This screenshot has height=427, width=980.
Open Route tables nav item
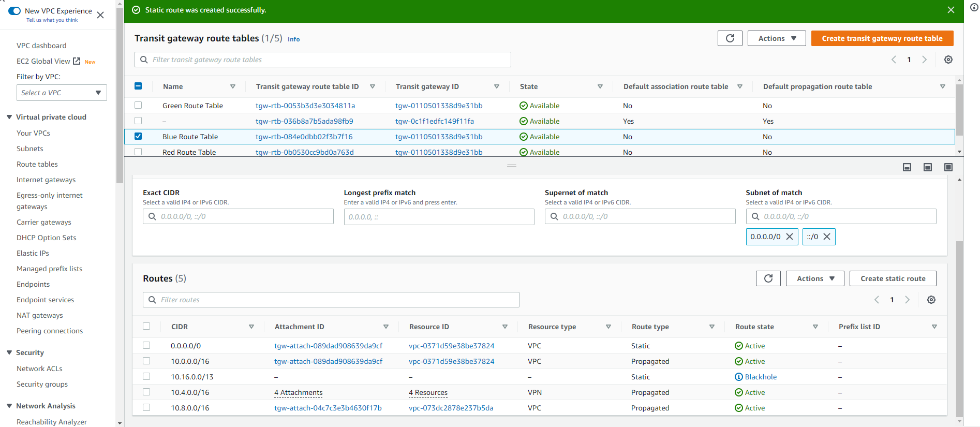pyautogui.click(x=37, y=164)
